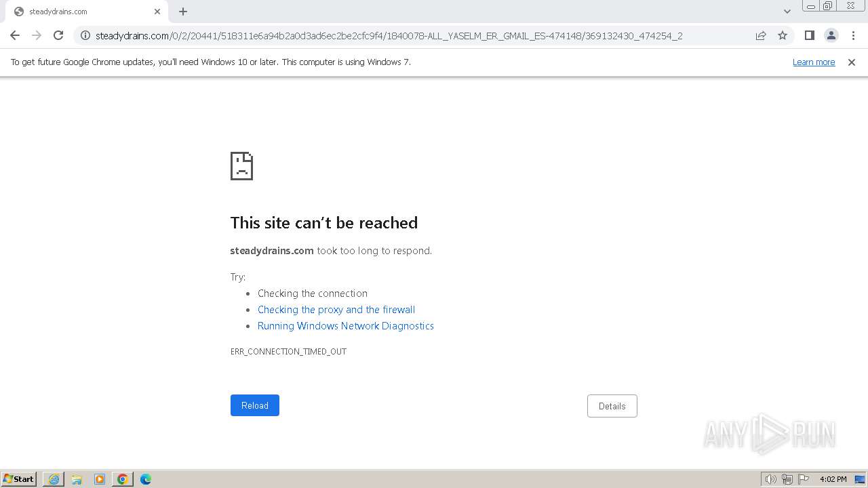Image resolution: width=868 pixels, height=488 pixels.
Task: Open Checking the proxy and the firewall
Action: pyautogui.click(x=336, y=310)
